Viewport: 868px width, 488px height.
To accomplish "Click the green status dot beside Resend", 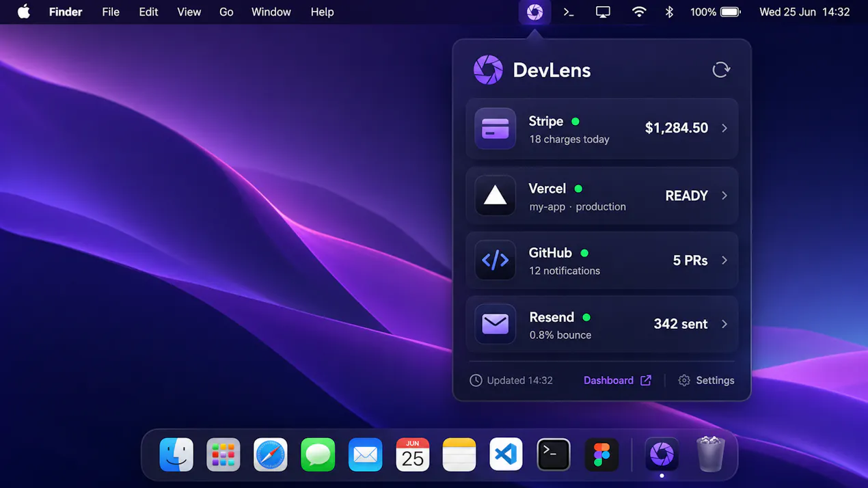I will 586,317.
